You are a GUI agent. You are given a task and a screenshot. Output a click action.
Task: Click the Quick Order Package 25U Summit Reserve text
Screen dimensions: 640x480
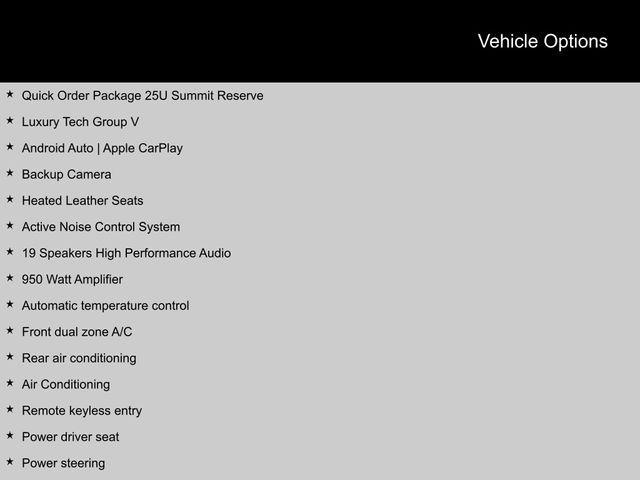(142, 96)
